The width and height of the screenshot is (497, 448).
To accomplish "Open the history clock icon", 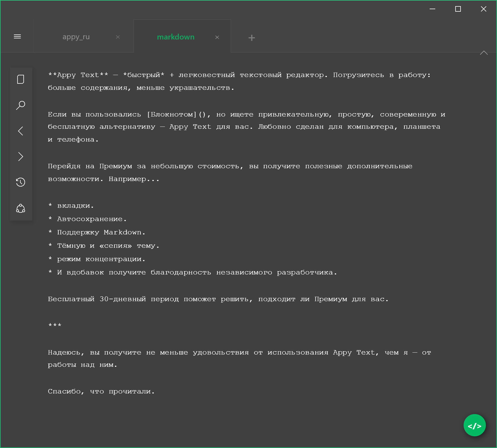I will [x=21, y=182].
